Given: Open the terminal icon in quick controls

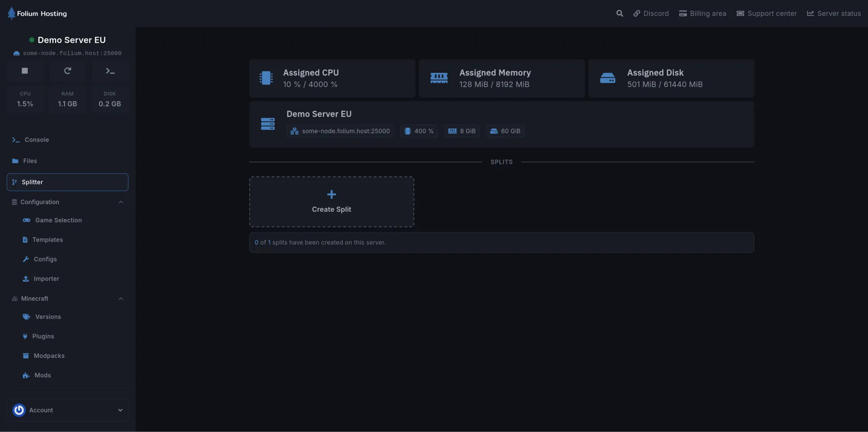Looking at the screenshot, I should coord(110,71).
